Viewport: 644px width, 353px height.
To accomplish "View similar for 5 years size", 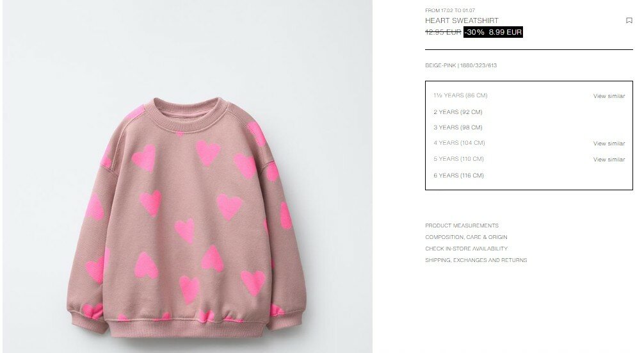I will point(609,160).
